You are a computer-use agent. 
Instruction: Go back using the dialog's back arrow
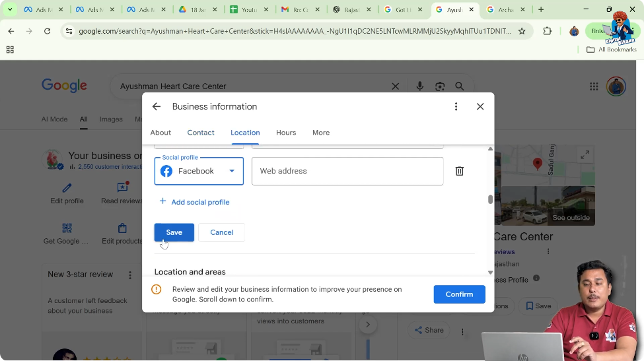157,107
